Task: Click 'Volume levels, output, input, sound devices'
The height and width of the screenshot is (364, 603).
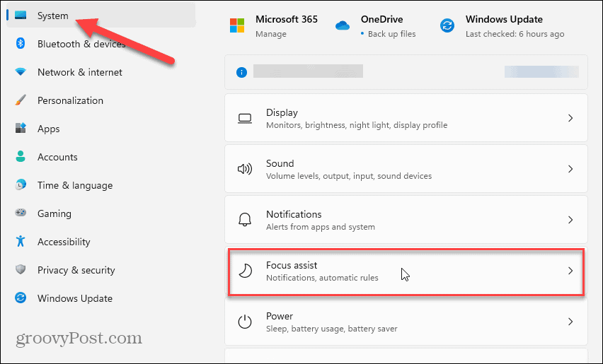Action: pyautogui.click(x=349, y=176)
